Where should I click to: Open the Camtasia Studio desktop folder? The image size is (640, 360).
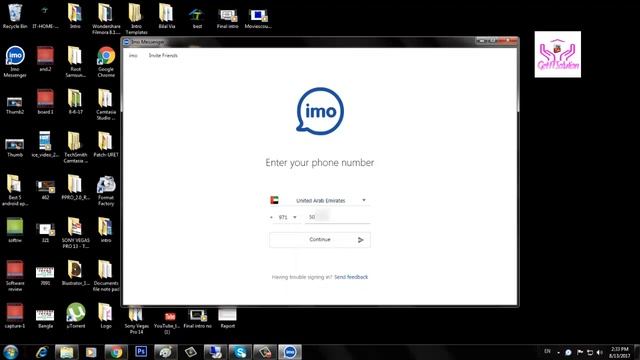click(106, 105)
